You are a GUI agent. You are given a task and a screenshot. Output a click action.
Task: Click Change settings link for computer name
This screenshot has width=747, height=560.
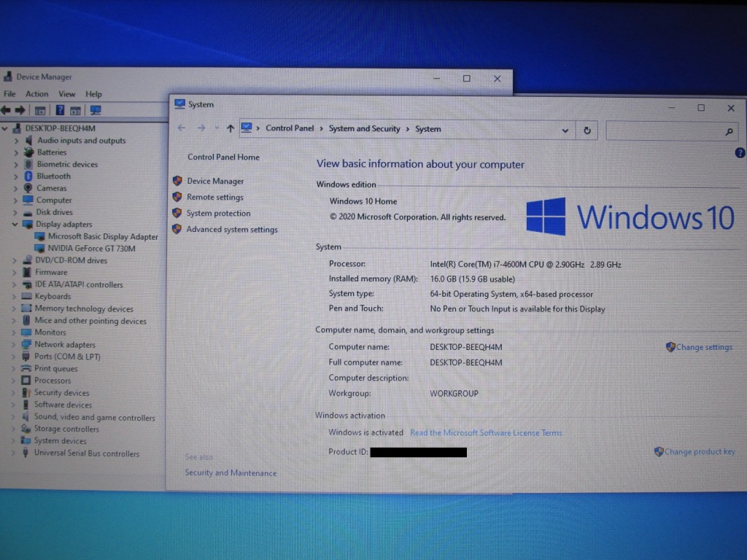(x=704, y=347)
